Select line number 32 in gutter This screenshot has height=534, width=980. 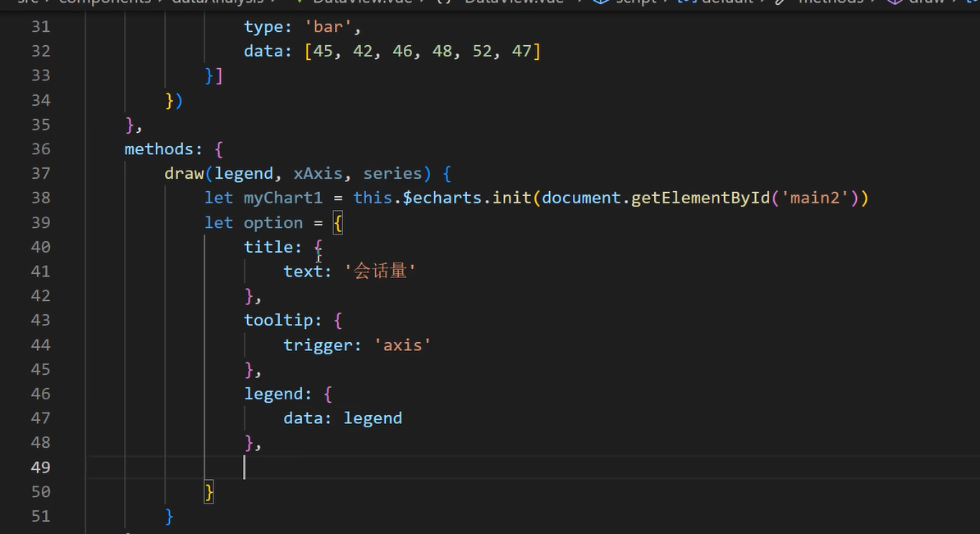coord(40,51)
